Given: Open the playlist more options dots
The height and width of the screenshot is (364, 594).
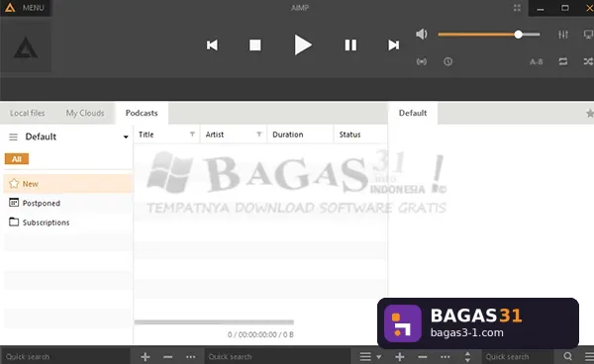Looking at the screenshot, I should coord(445,356).
